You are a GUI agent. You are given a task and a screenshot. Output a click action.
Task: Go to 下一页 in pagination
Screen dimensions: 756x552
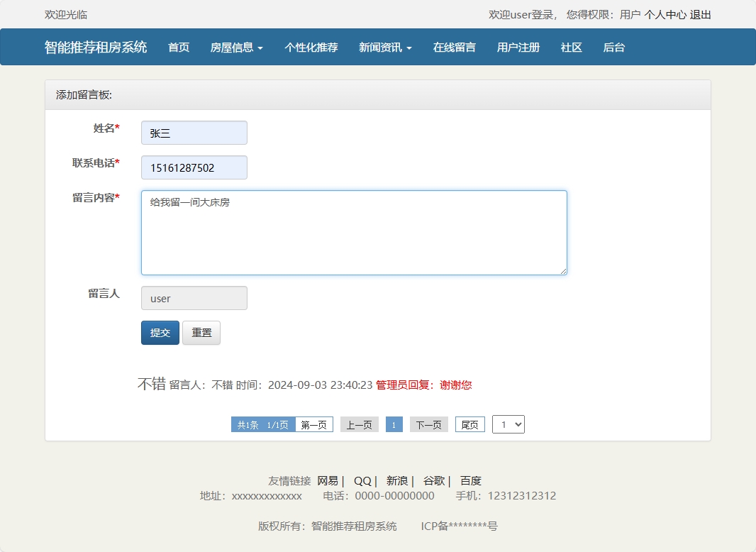(428, 424)
